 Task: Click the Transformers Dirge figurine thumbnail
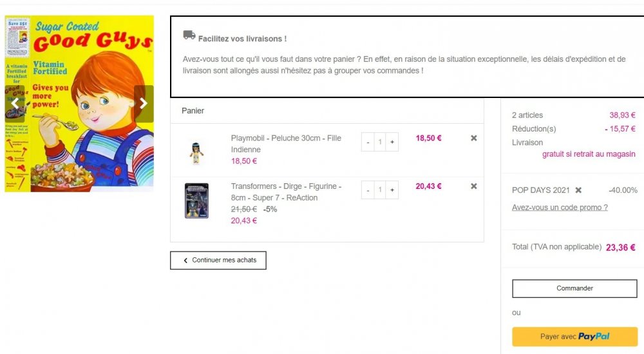[196, 201]
